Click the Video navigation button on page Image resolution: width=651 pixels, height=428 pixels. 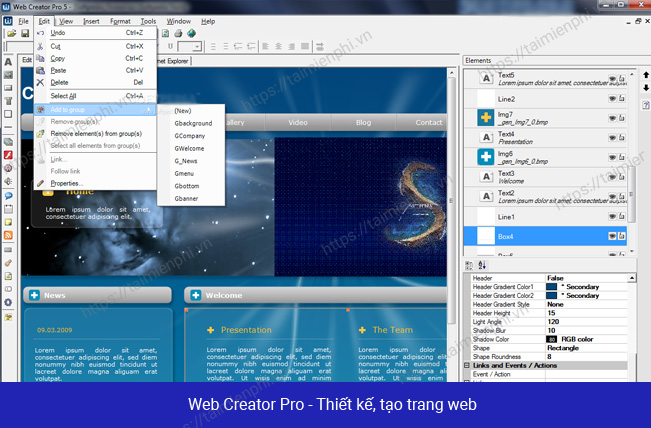tap(298, 122)
